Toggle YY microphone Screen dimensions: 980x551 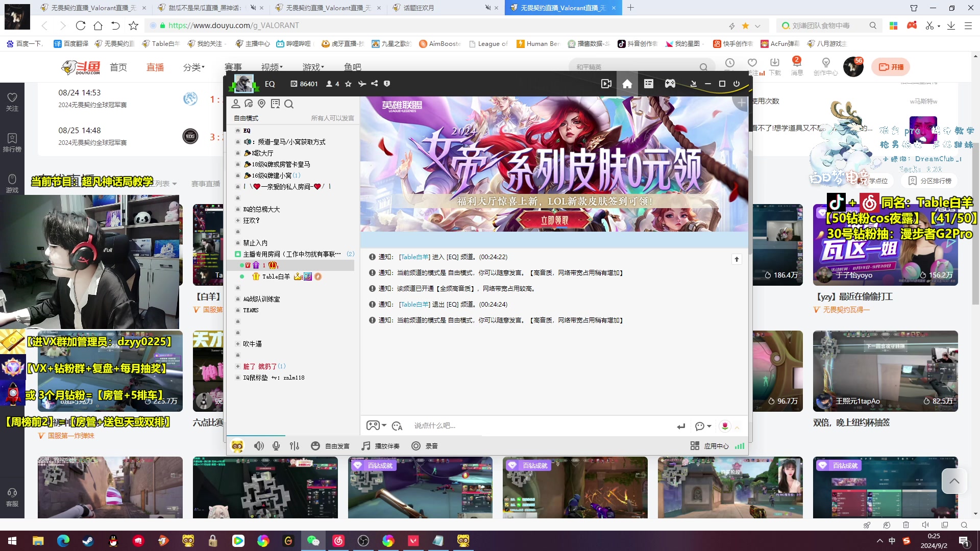[276, 446]
